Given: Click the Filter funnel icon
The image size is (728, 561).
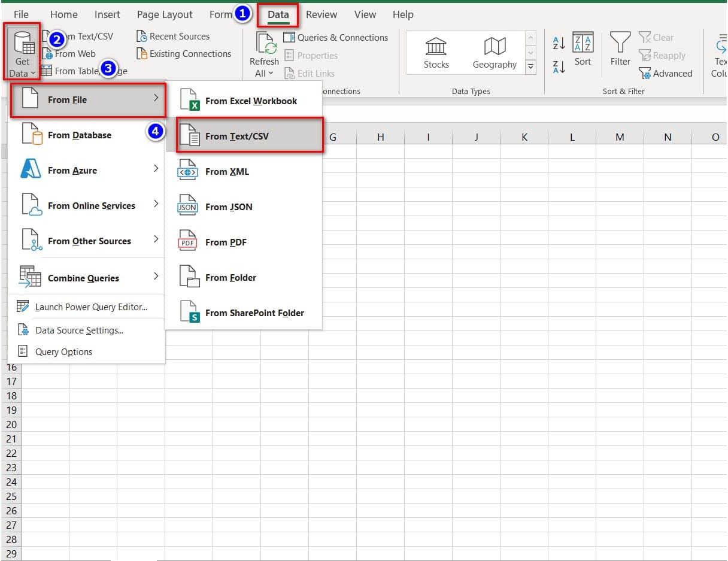Looking at the screenshot, I should (620, 43).
